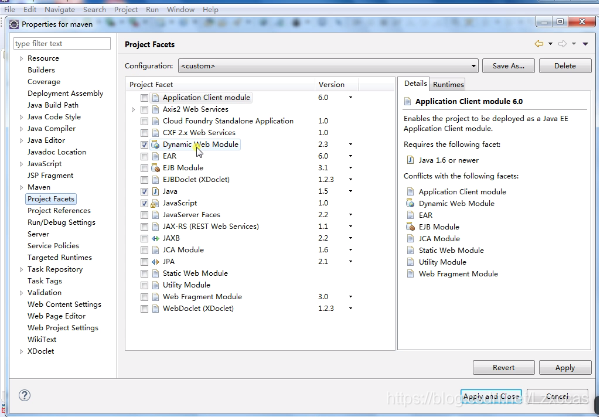Viewport: 599px width, 417px height.
Task: Click the JCA Module facet icon
Action: (155, 250)
